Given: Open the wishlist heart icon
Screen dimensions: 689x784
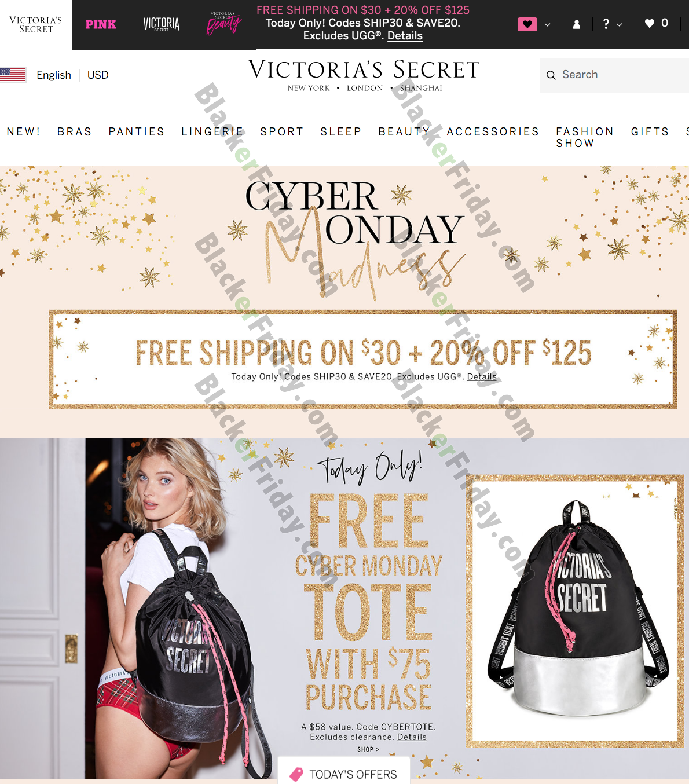Looking at the screenshot, I should click(650, 23).
